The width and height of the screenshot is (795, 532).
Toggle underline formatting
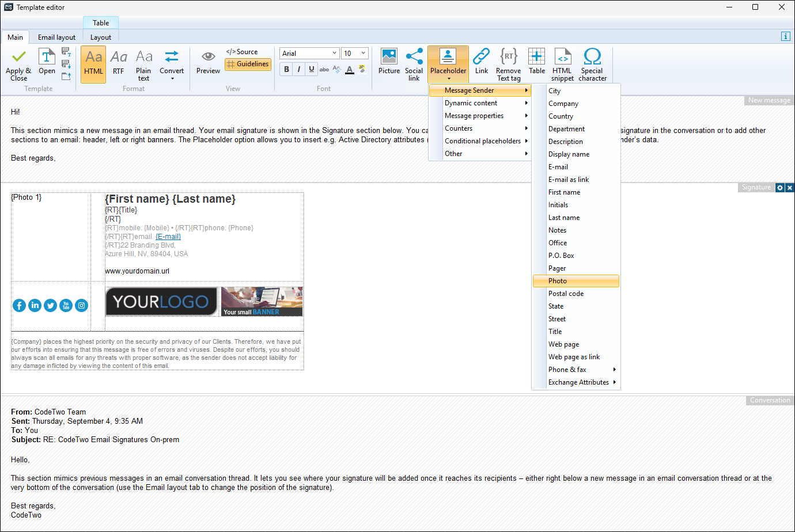coord(312,69)
